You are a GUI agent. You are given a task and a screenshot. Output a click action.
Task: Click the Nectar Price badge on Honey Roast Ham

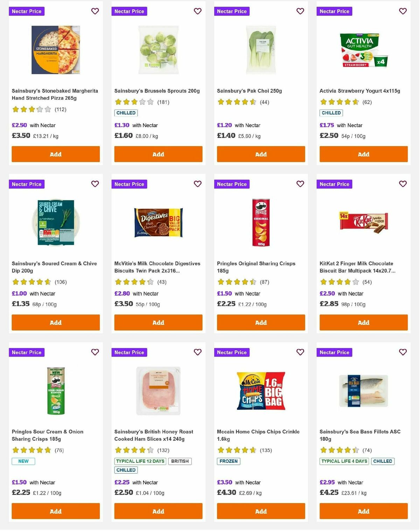[x=129, y=352]
